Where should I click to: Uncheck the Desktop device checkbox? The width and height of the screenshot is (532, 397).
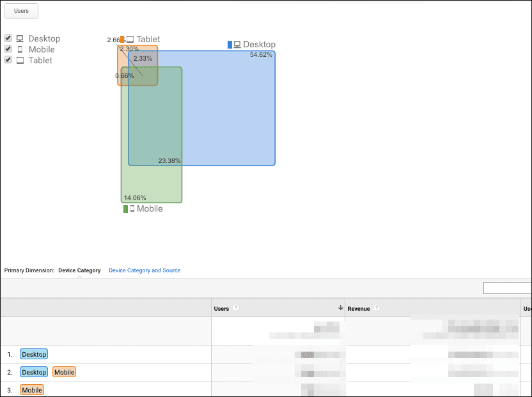pyautogui.click(x=8, y=38)
